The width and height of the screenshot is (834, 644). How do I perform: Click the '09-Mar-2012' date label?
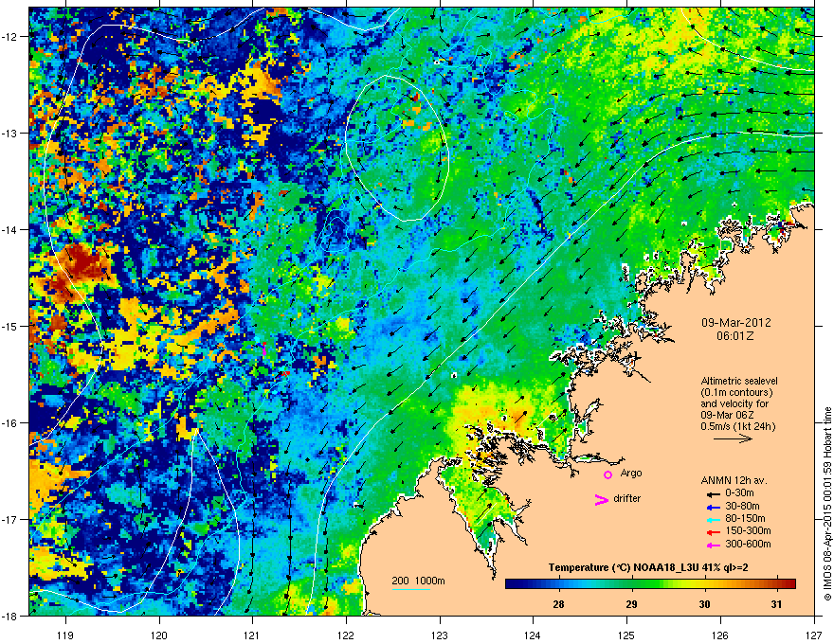point(735,323)
